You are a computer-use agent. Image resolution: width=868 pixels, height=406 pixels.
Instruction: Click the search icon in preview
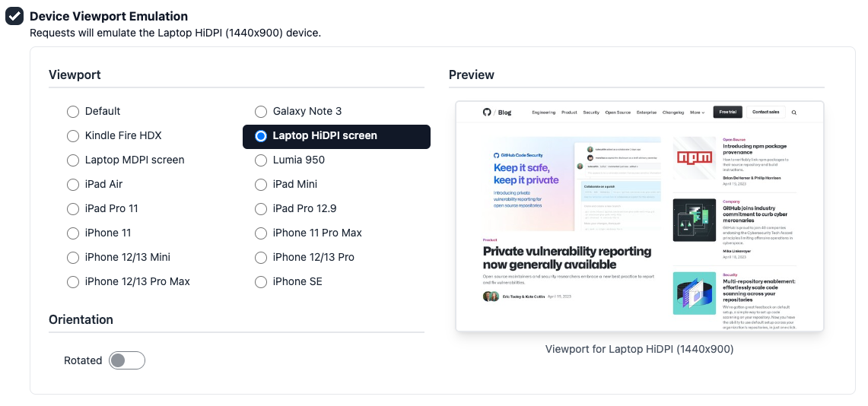(x=793, y=113)
